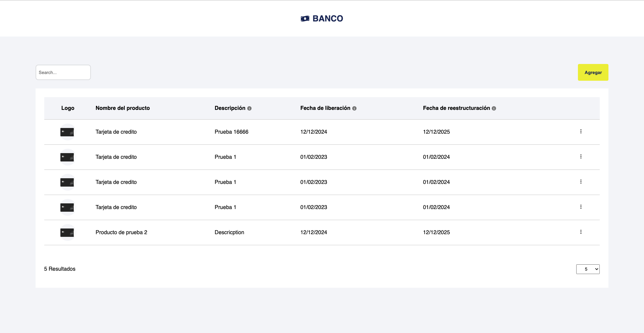Click the Nombre del producto column header
644x333 pixels.
(122, 108)
